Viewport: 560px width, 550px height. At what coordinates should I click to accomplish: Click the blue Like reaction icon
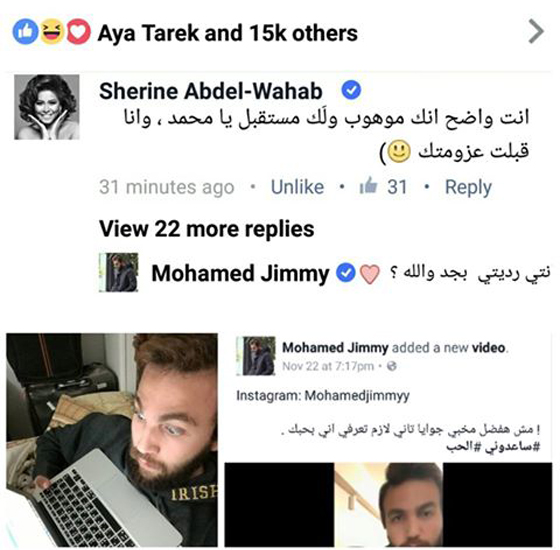25,32
